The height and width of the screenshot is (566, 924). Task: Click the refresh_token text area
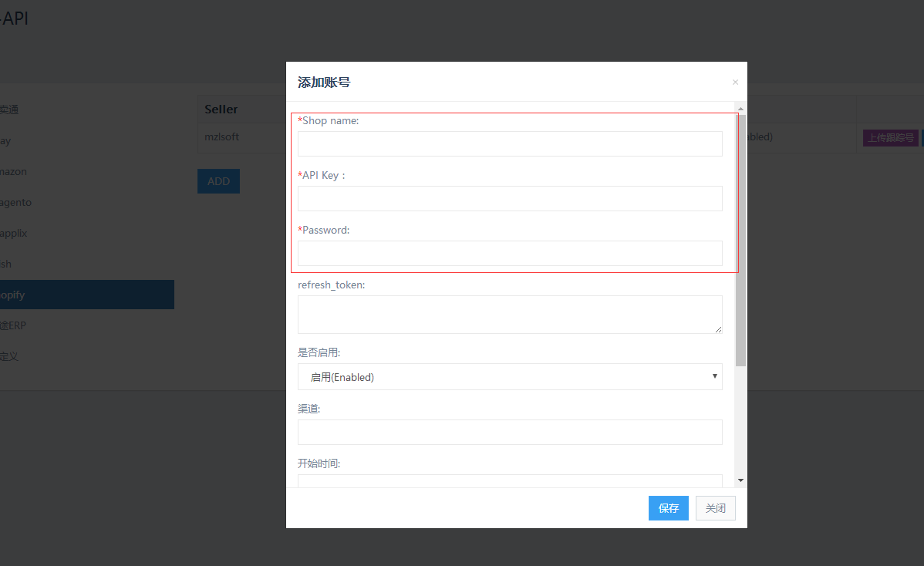coord(510,315)
